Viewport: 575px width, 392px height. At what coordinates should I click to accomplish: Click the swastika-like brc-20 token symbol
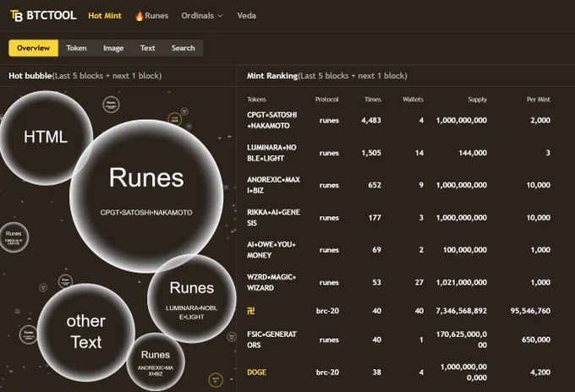[251, 311]
